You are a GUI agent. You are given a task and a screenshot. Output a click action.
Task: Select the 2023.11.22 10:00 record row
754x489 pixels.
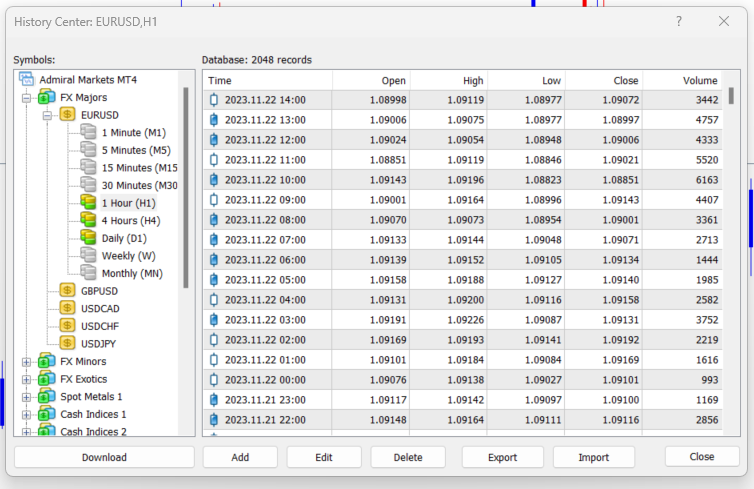click(x=463, y=180)
